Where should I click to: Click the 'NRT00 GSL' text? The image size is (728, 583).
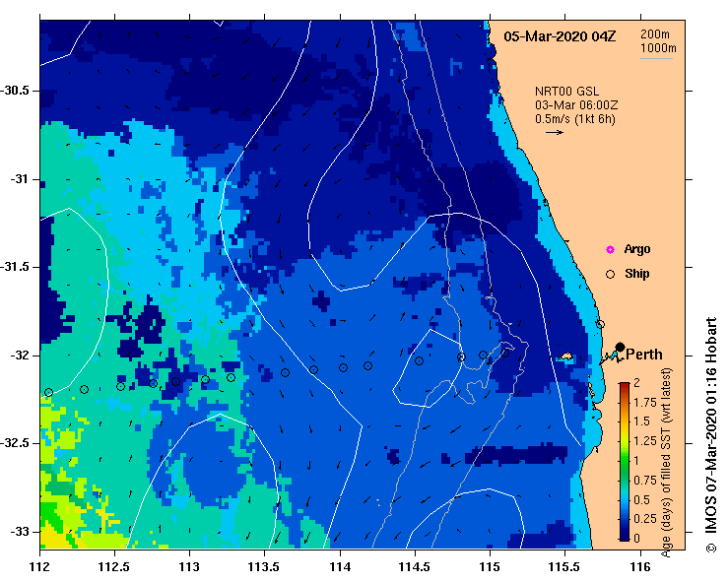click(566, 92)
